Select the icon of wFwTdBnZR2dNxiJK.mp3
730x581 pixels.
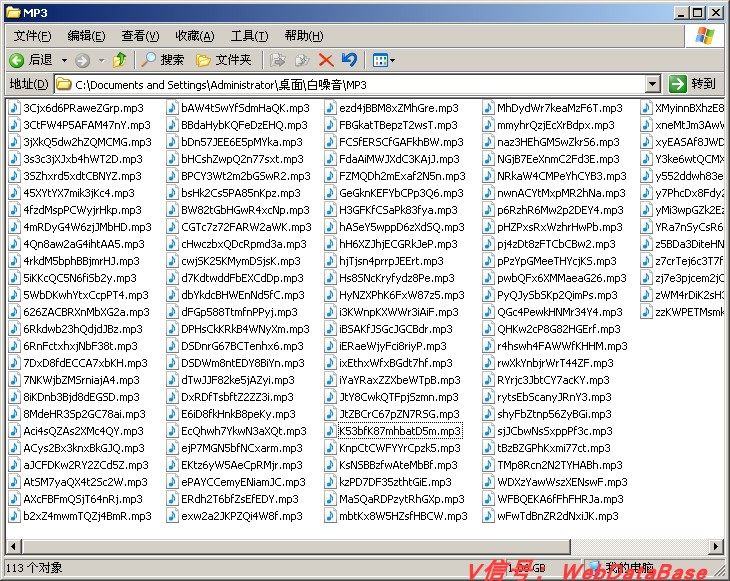pyautogui.click(x=488, y=516)
